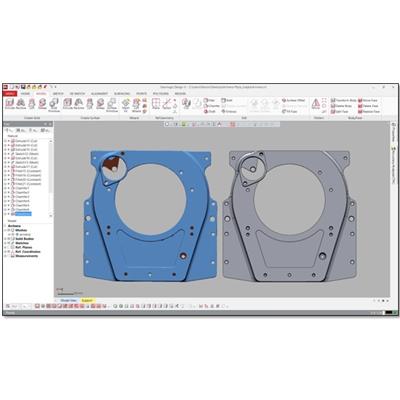Screen dimensions: 400x400
Task: Select Sweep in the Create Solid group
Action: click(x=42, y=104)
